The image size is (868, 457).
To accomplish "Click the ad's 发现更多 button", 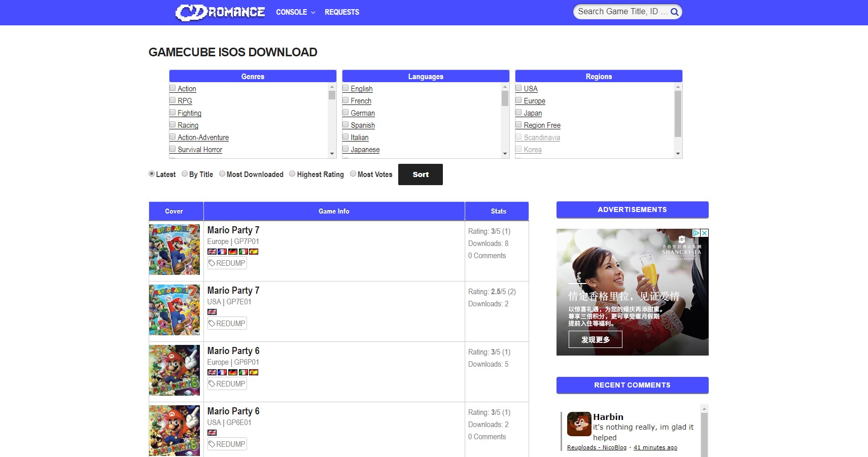I will tap(596, 339).
